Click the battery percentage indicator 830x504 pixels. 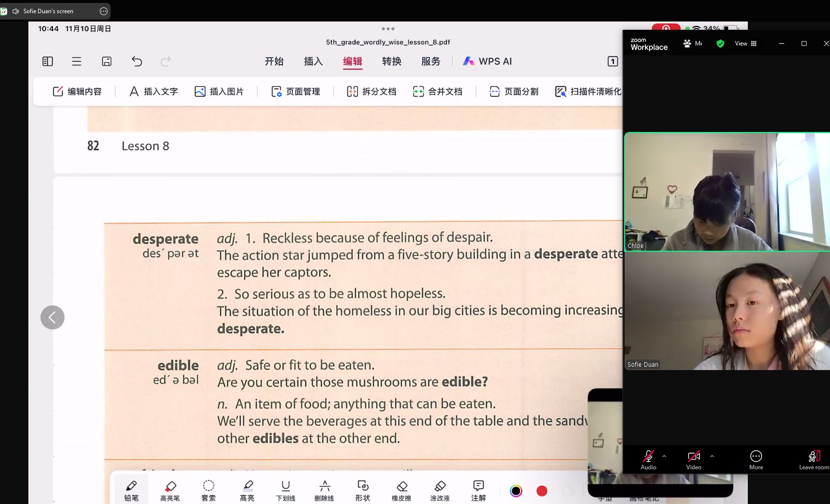tap(712, 28)
